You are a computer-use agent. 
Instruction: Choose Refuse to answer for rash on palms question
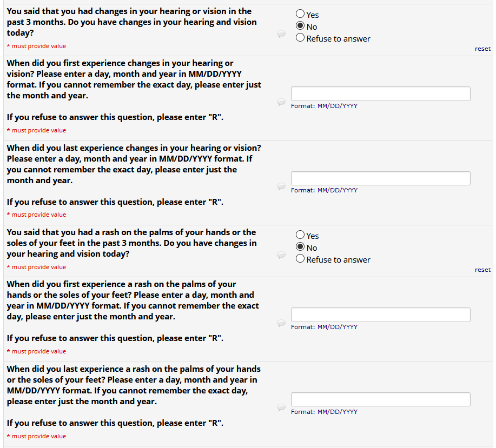point(300,259)
